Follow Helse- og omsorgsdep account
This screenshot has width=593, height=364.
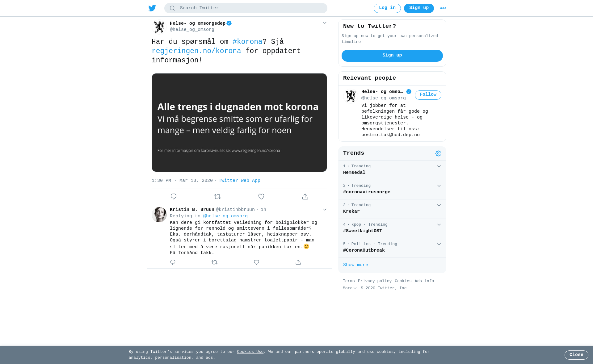click(x=428, y=95)
